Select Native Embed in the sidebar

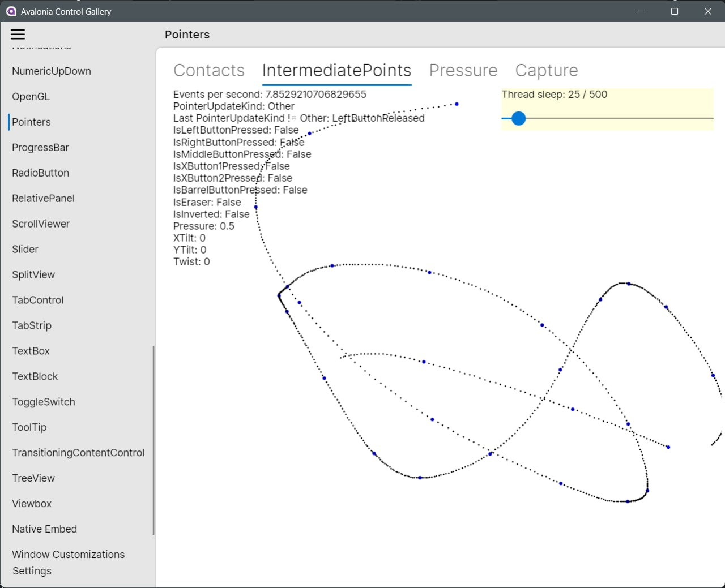coord(44,529)
